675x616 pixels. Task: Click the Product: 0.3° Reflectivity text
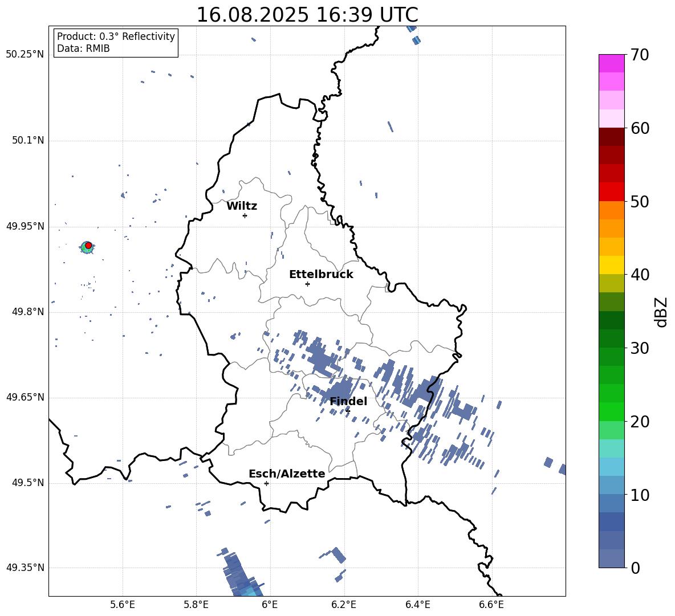click(x=116, y=36)
